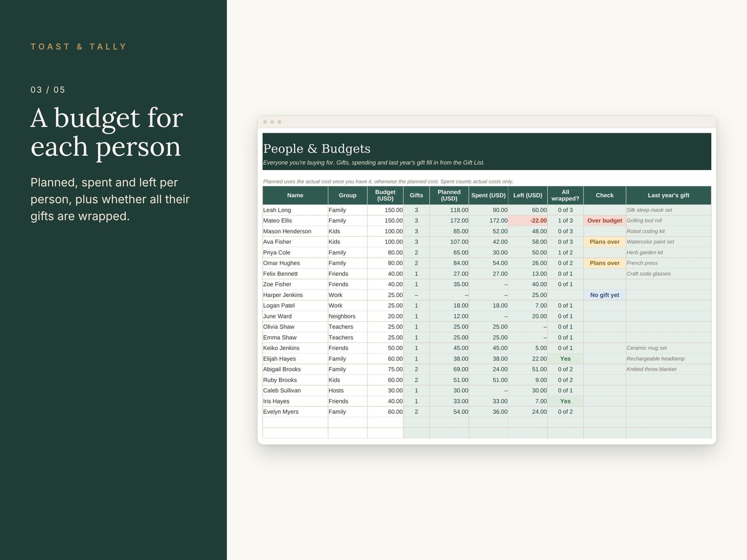Click the "Neighbors" group cell
This screenshot has width=747, height=560.
pos(347,316)
